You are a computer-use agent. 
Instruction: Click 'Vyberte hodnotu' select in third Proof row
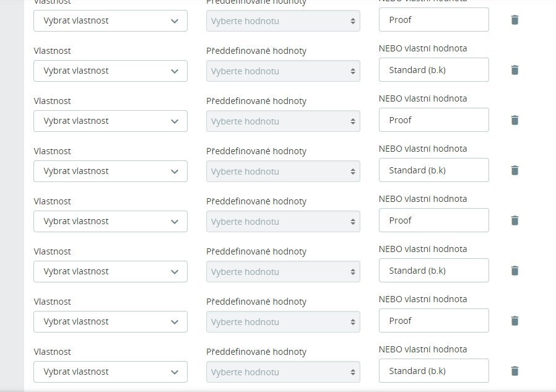(x=283, y=222)
